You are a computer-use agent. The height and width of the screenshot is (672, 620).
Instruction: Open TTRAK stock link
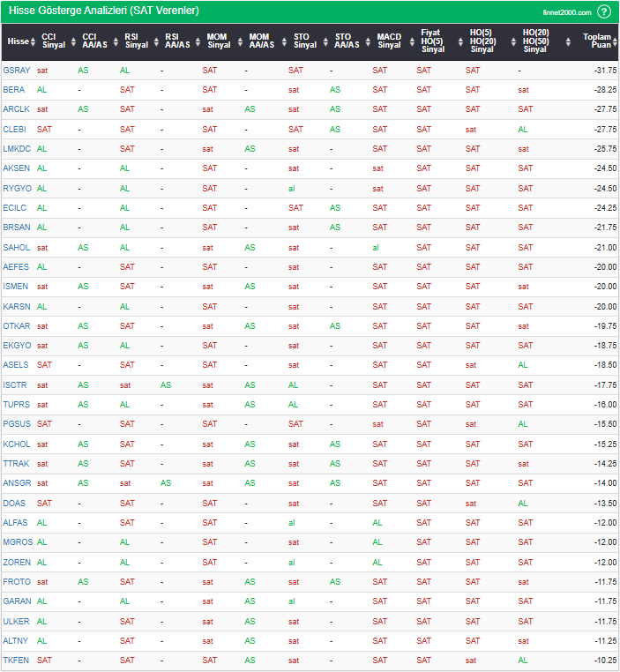16,463
